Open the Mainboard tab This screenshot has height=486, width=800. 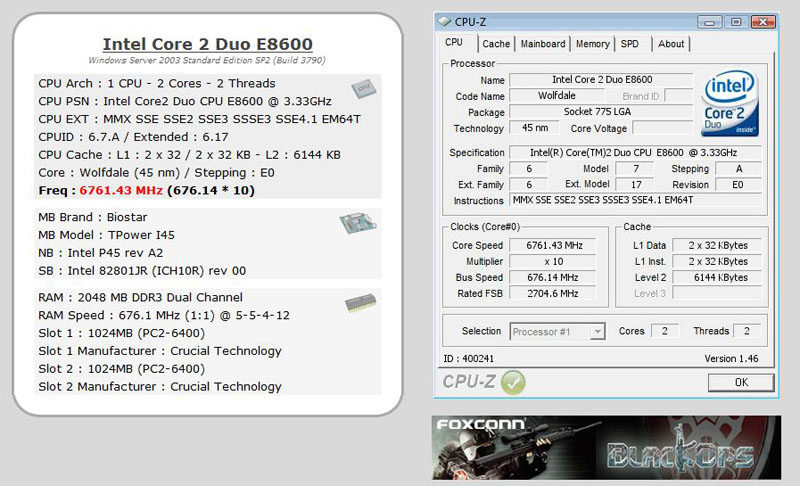[543, 44]
